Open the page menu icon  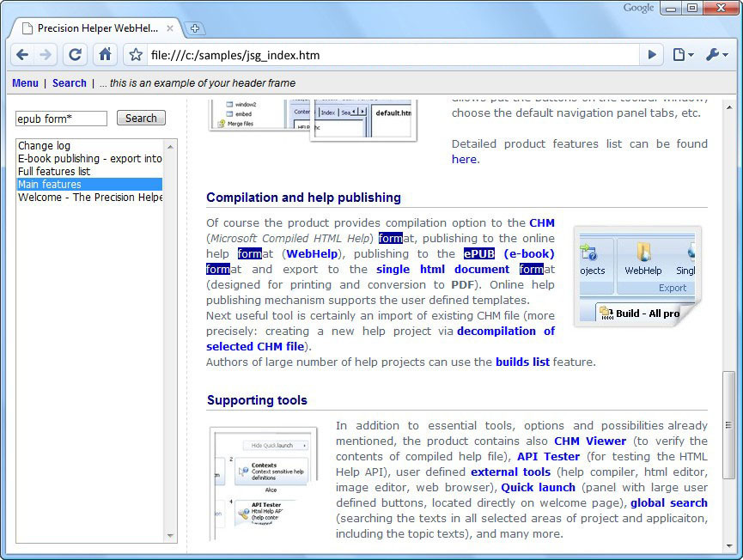click(683, 55)
